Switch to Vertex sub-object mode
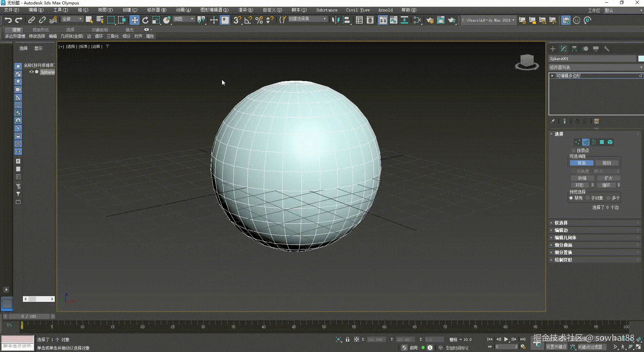This screenshot has height=352, width=644. [577, 142]
